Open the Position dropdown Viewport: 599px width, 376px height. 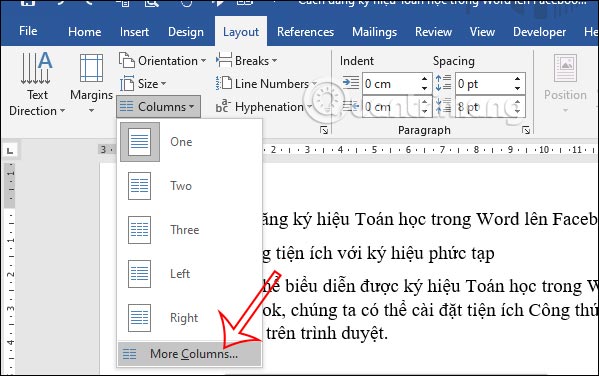click(565, 84)
